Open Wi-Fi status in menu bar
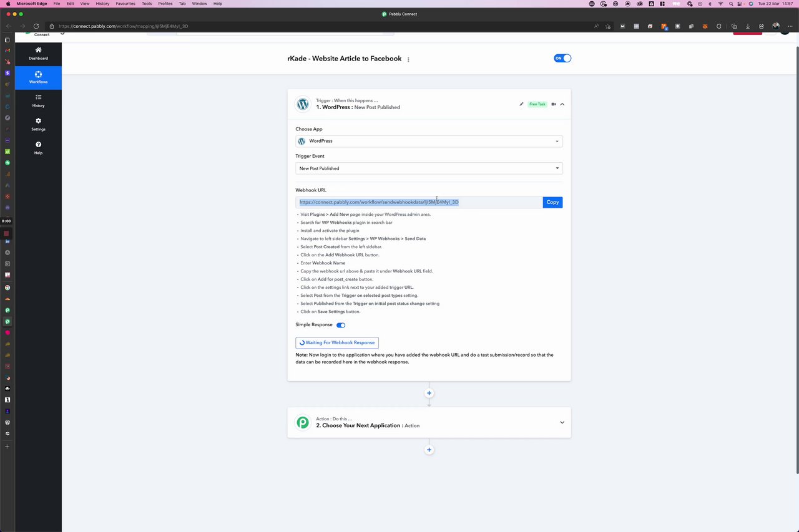The image size is (799, 532). tap(720, 4)
